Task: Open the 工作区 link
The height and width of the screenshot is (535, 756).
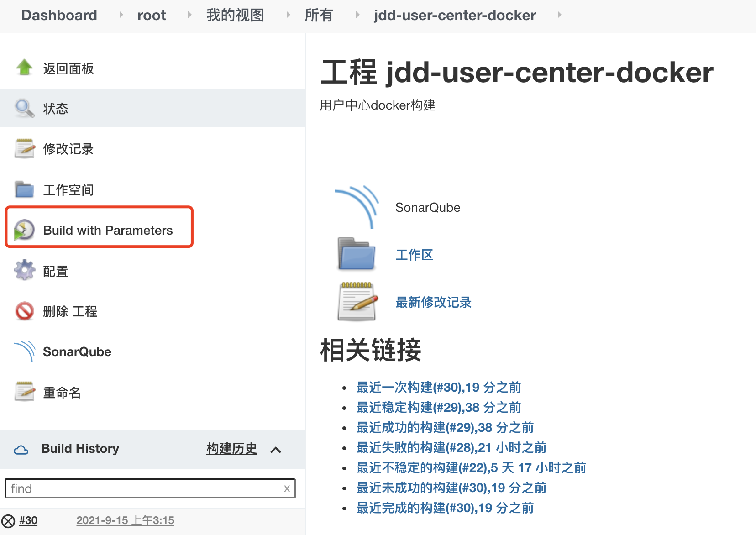Action: 415,255
